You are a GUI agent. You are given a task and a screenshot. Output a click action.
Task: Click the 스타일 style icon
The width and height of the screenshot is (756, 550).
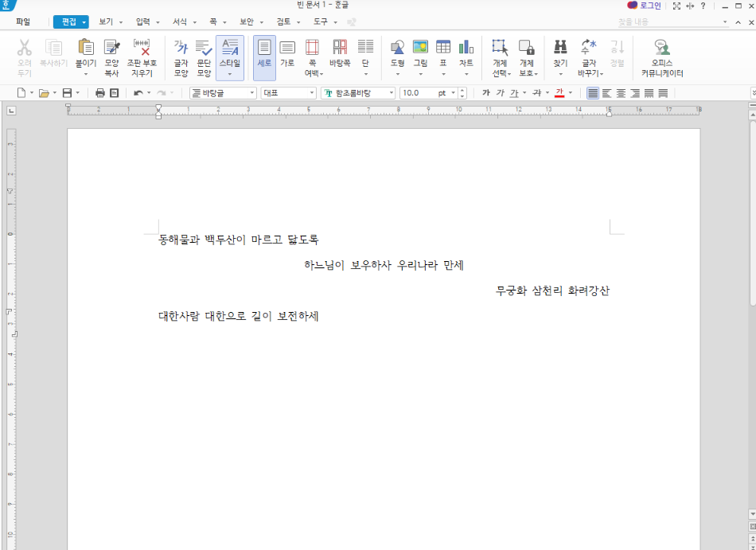[229, 47]
